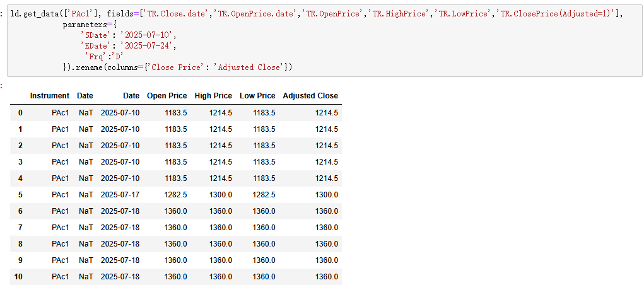Select 'TR.LowPrice' in the code

click(x=464, y=14)
